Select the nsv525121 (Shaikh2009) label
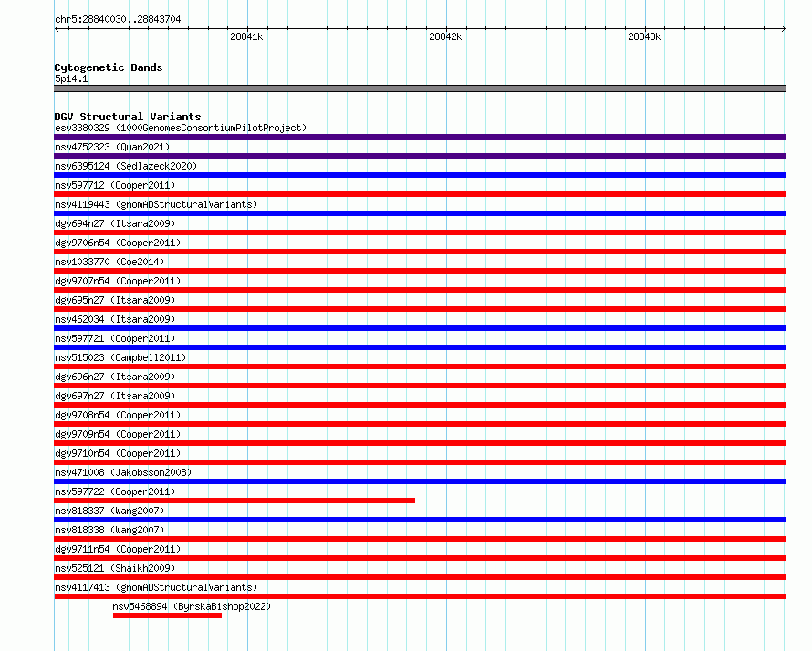Viewport: 812px width, 651px height. tap(115, 568)
